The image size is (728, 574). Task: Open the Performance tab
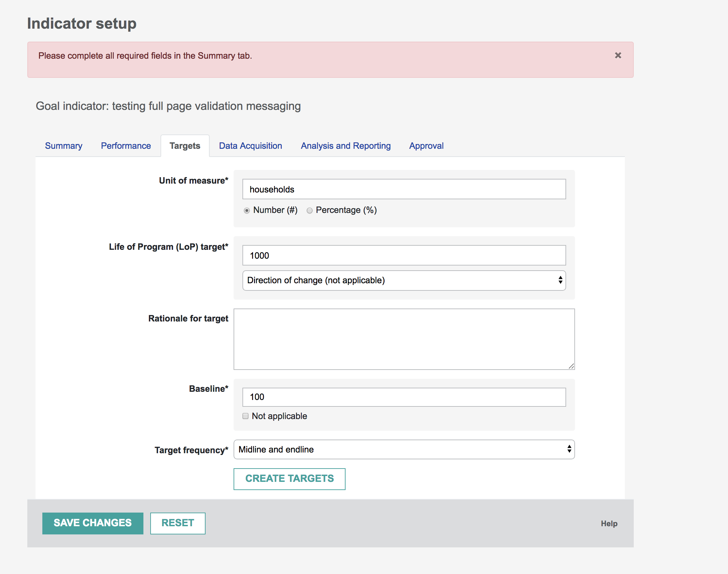[126, 146]
